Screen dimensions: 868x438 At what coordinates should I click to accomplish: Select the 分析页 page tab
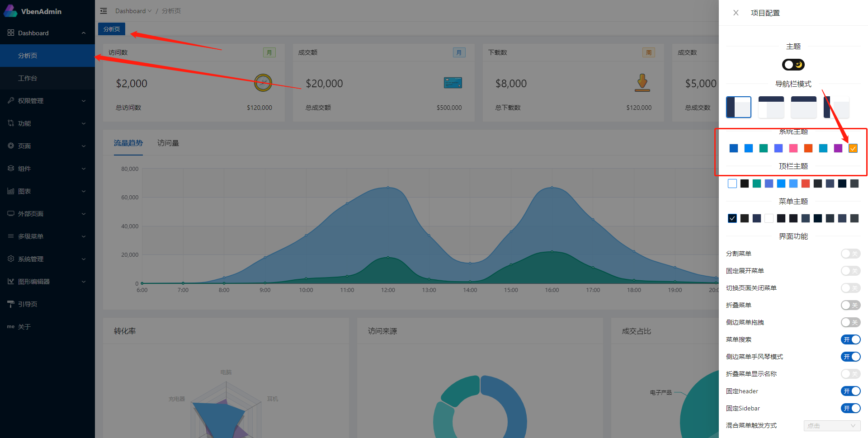[112, 29]
